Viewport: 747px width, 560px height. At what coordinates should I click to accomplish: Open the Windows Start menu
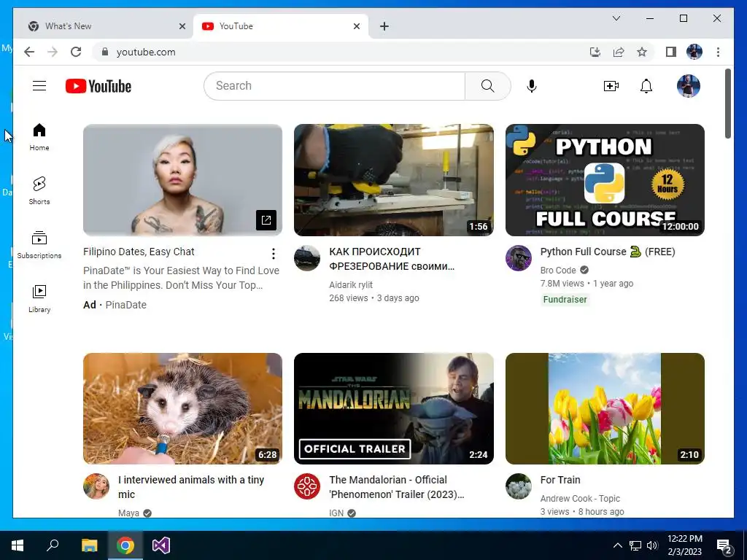pyautogui.click(x=18, y=545)
